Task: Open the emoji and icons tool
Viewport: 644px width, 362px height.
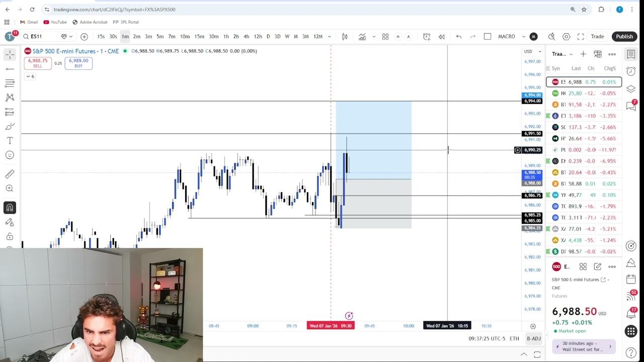Action: [10, 155]
